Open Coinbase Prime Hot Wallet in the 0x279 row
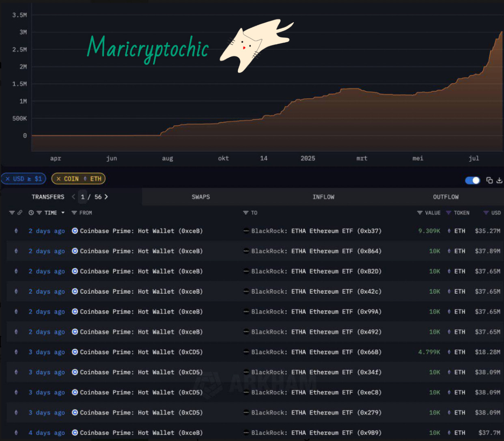 [141, 413]
